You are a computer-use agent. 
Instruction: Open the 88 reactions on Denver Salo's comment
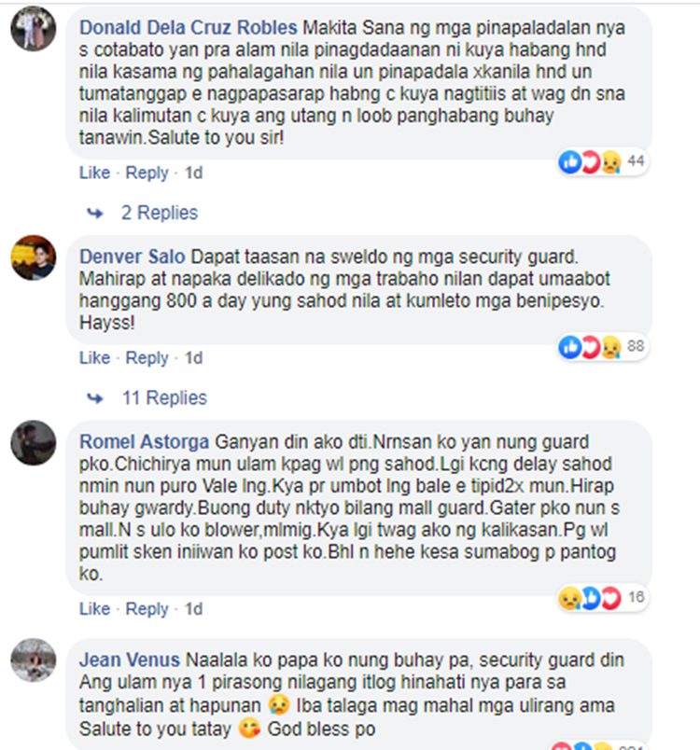[602, 347]
